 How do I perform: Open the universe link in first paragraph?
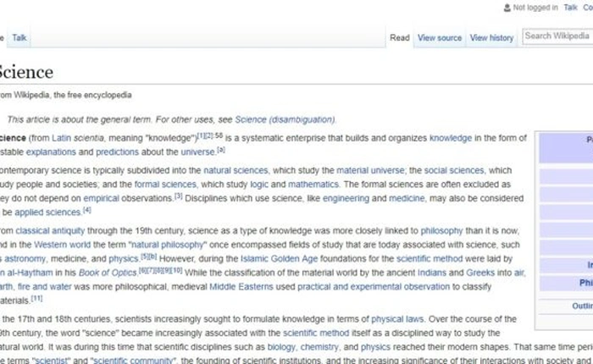pos(197,152)
